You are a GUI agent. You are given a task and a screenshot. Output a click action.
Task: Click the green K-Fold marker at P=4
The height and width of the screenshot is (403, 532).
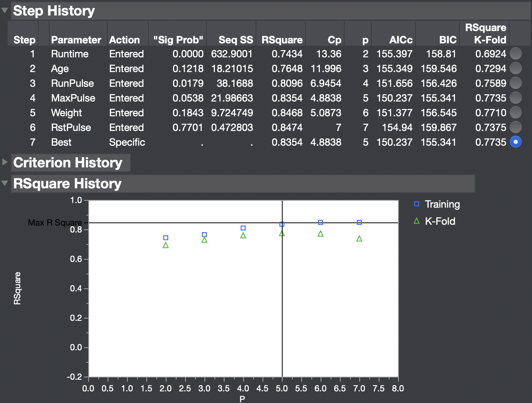tap(243, 236)
